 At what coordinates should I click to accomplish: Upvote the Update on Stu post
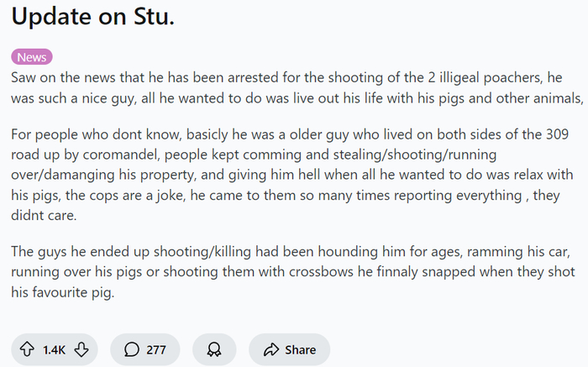click(28, 349)
